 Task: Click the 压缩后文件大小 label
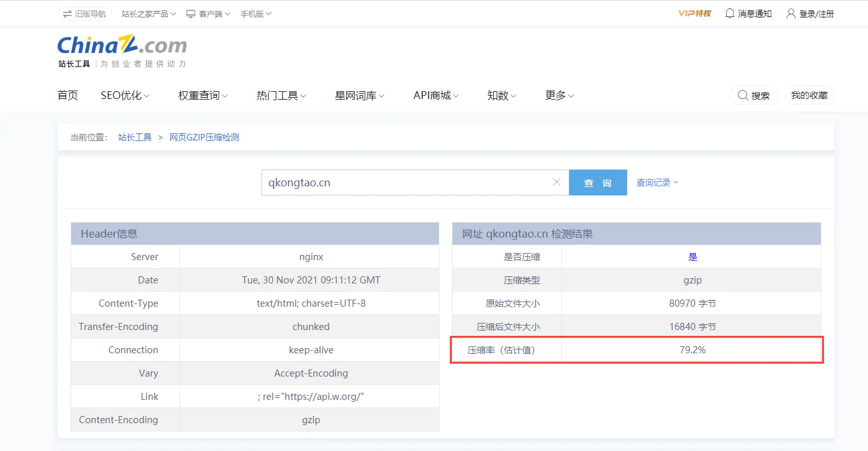[508, 327]
